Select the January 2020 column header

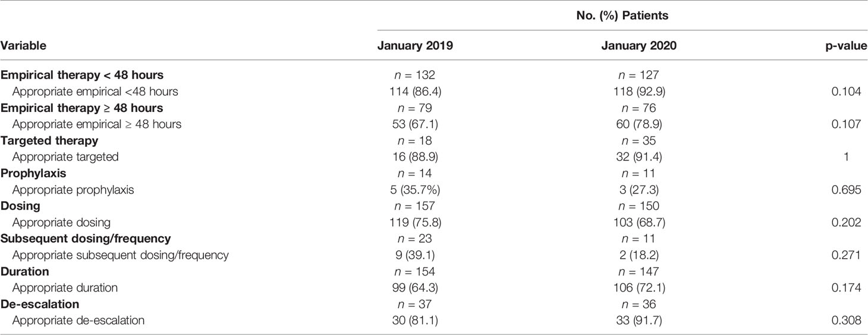638,45
